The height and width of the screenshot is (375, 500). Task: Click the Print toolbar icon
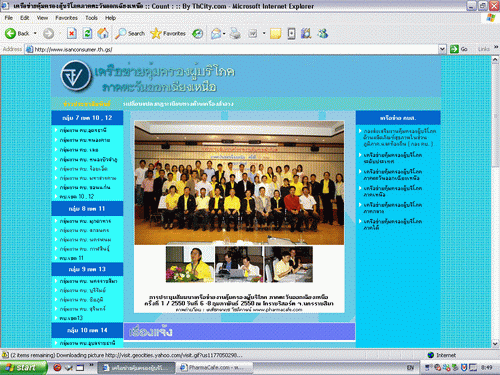click(235, 33)
